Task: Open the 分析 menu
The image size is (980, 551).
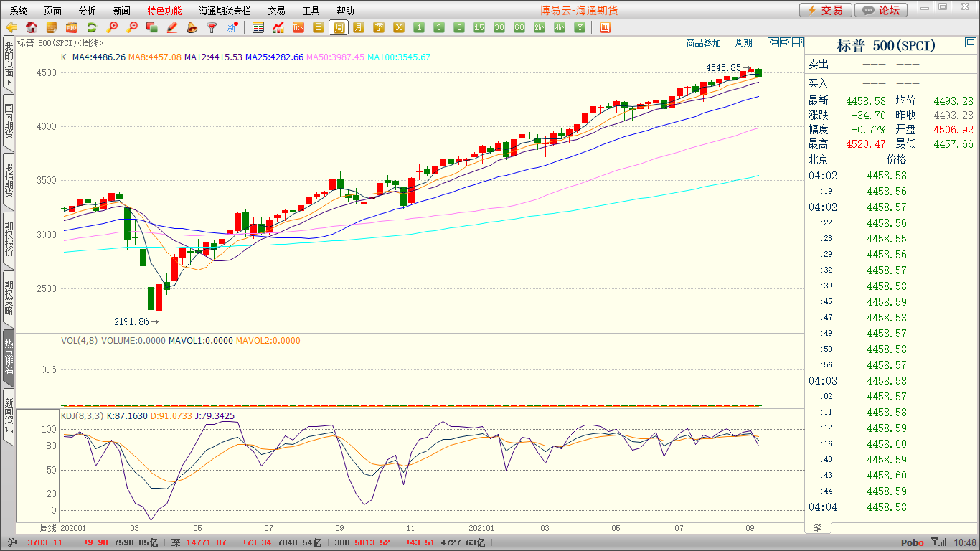Action: pyautogui.click(x=88, y=11)
